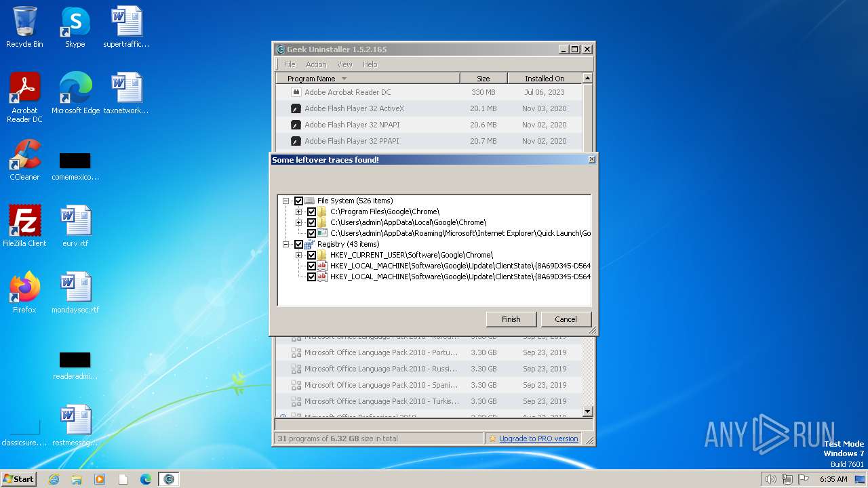Expand the C:\Program Files\Google\Chrome\ node

pos(298,211)
